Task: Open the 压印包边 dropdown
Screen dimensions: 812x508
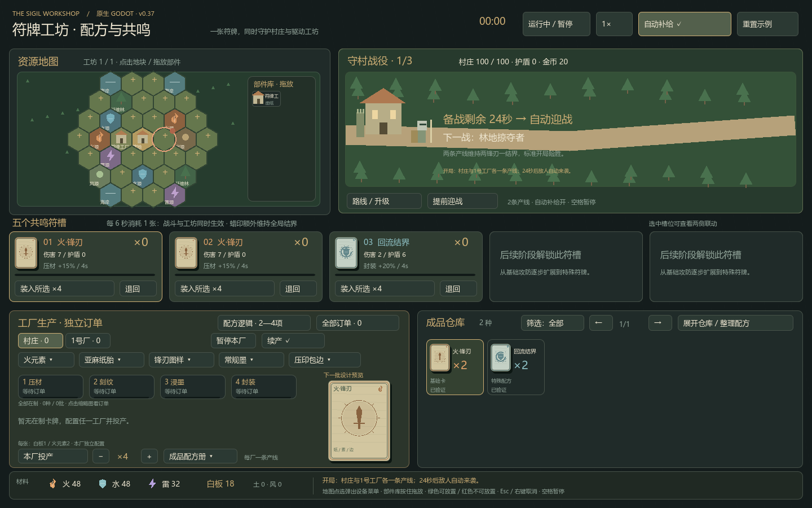Action: point(325,360)
